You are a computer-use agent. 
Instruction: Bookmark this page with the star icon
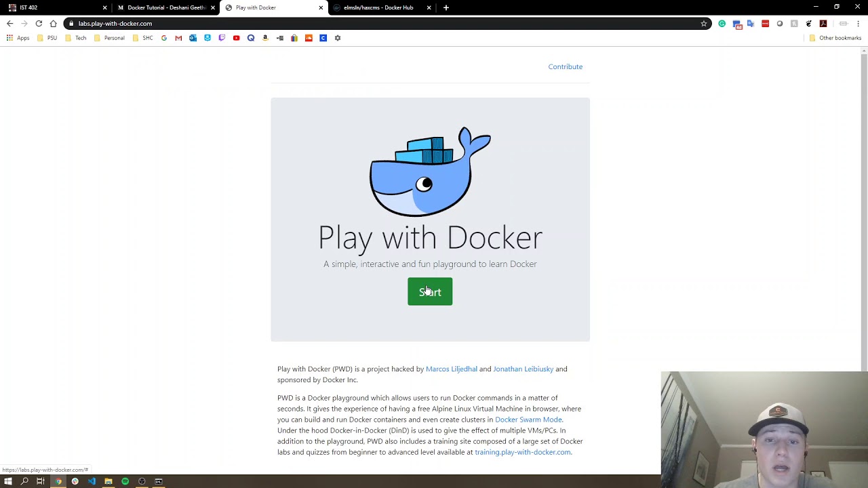pyautogui.click(x=704, y=23)
